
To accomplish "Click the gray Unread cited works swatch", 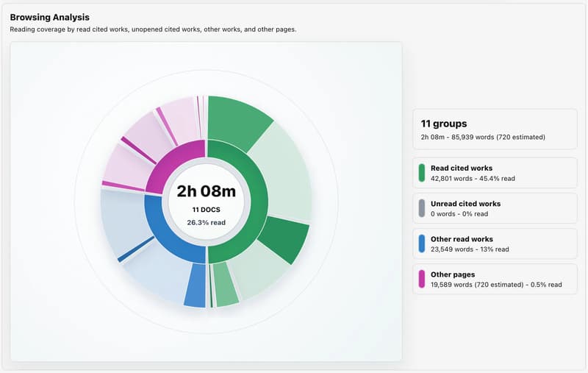I will tap(422, 208).
